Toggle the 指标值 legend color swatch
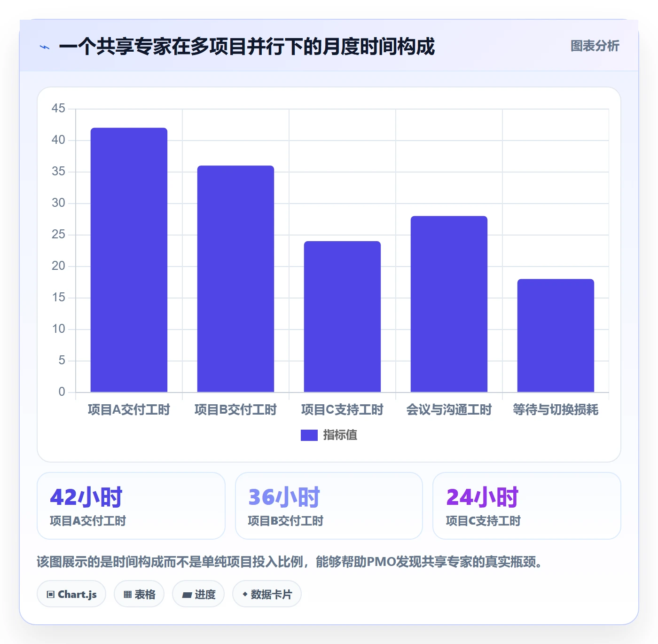The image size is (658, 644). point(309,435)
